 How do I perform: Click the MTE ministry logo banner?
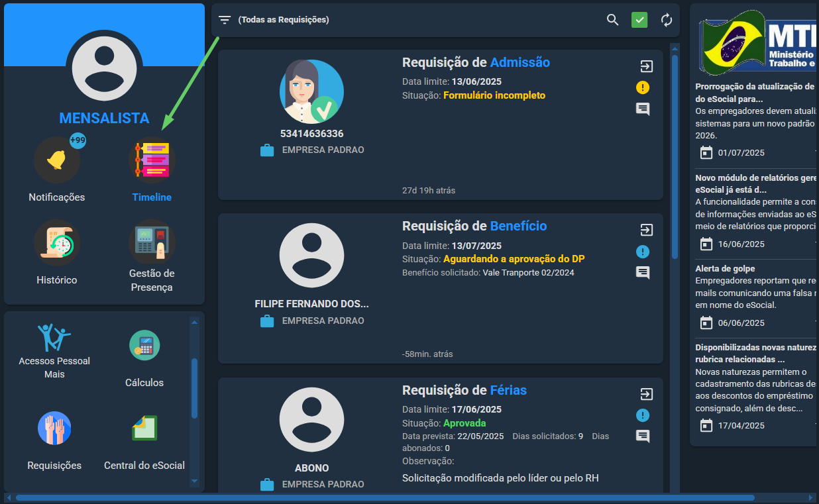pyautogui.click(x=758, y=42)
